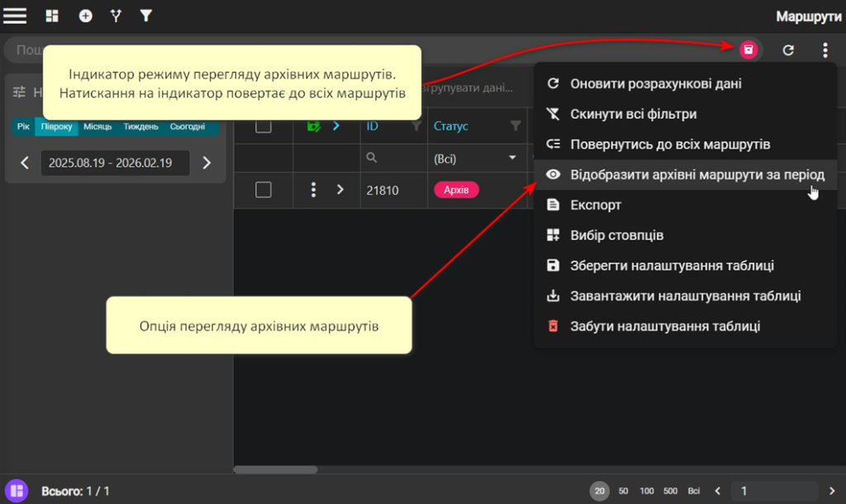Select Забути налаштування таблиці

[x=685, y=326]
